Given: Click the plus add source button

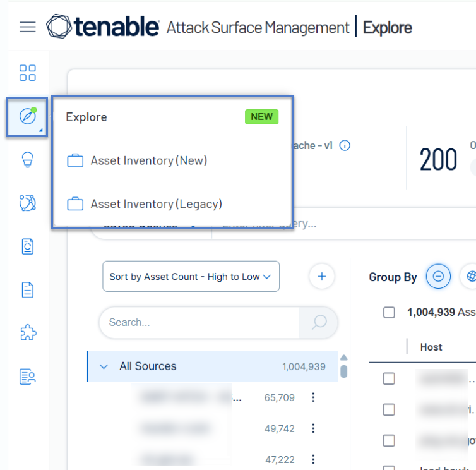Looking at the screenshot, I should 322,277.
